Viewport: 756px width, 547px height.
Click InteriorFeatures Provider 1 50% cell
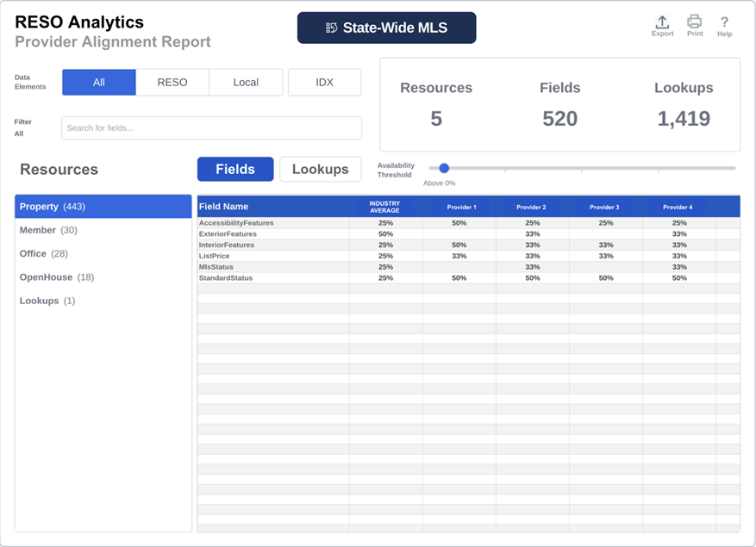[x=459, y=246]
